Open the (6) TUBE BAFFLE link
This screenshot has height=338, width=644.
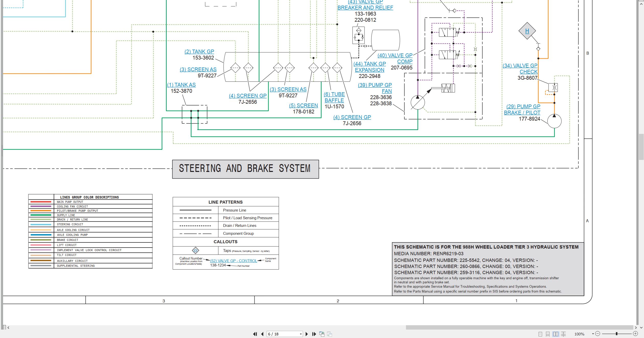(x=334, y=97)
